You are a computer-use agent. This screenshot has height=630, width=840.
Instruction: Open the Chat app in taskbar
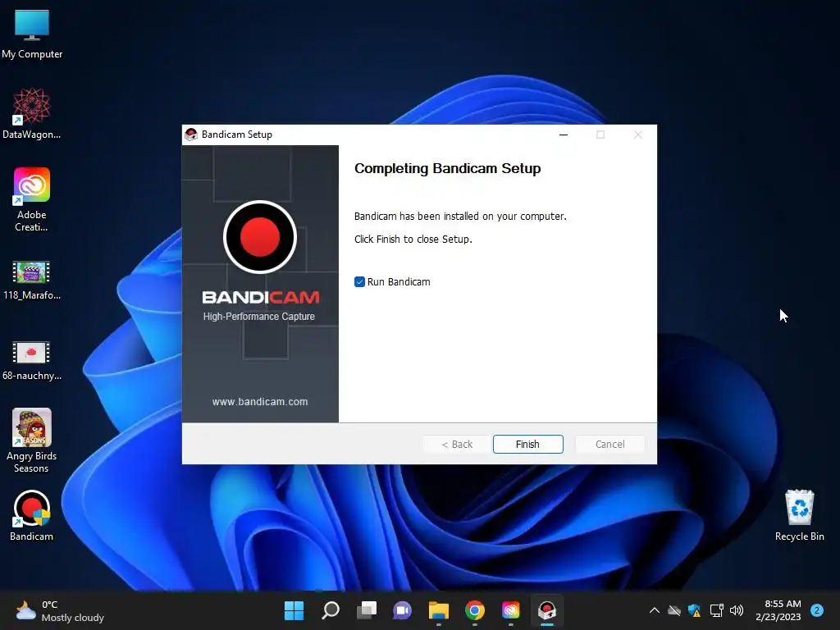tap(402, 610)
